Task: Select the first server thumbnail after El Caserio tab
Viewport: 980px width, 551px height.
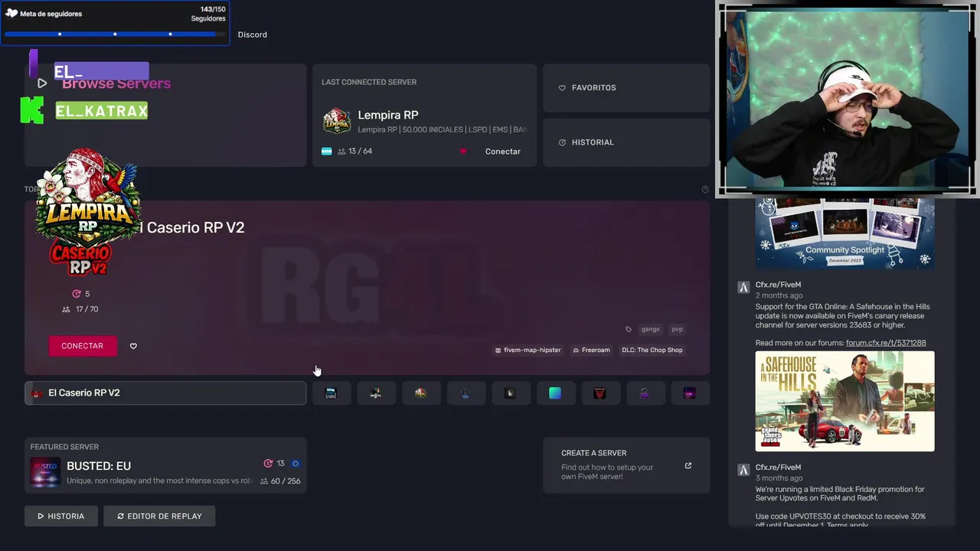Action: click(x=331, y=393)
